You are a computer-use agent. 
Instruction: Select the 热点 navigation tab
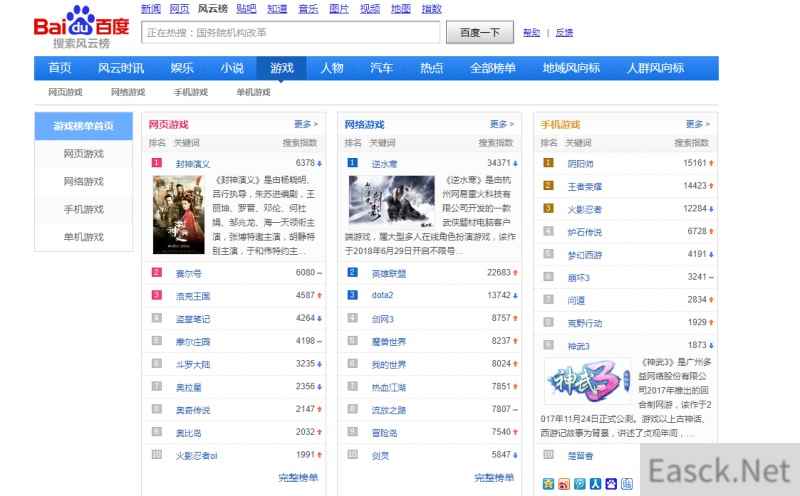point(431,68)
